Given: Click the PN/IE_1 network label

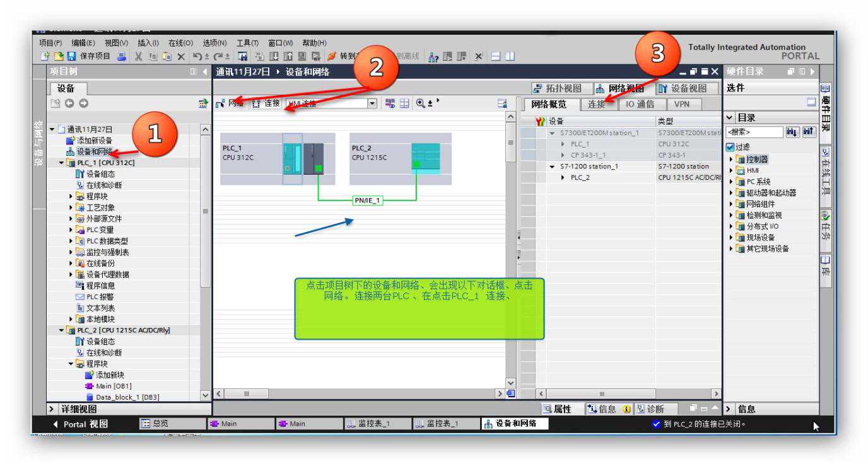Looking at the screenshot, I should (x=368, y=201).
